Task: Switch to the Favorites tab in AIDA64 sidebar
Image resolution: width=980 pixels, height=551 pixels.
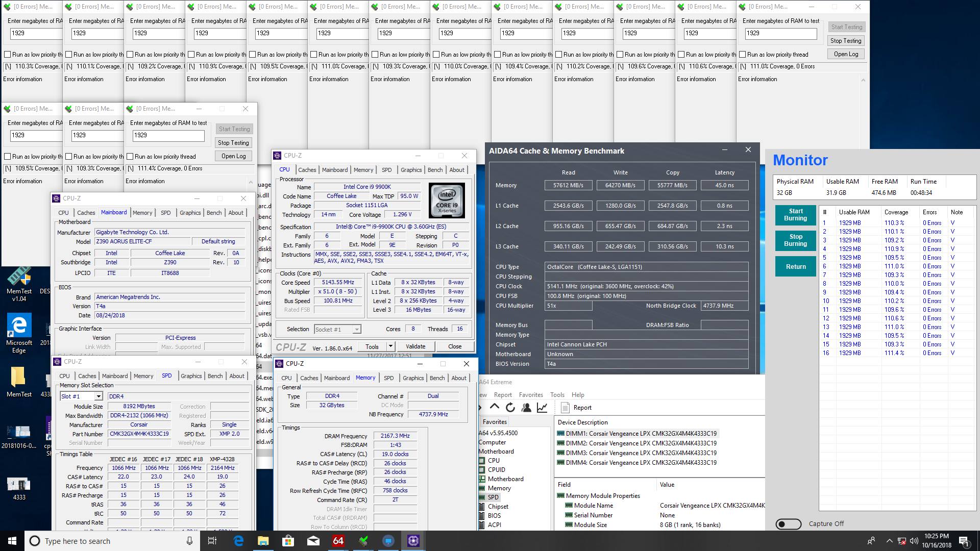Action: [x=495, y=422]
